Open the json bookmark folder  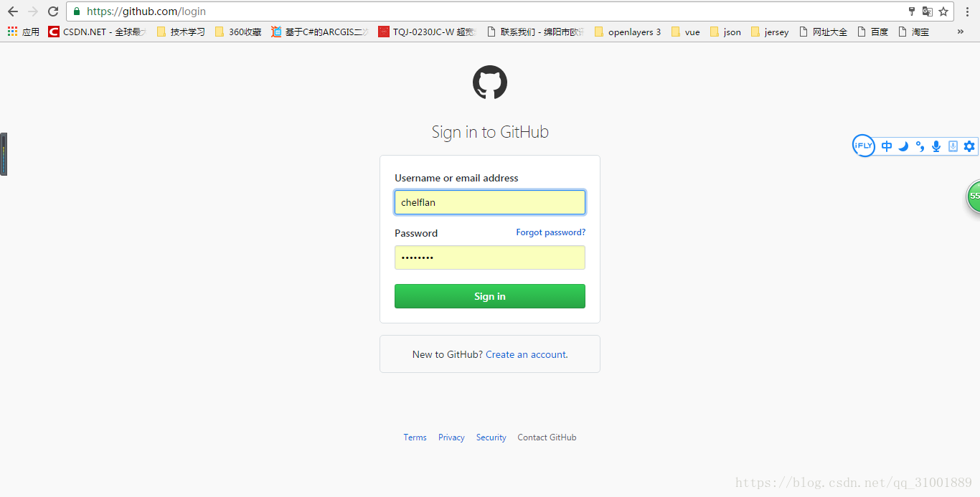pos(725,32)
